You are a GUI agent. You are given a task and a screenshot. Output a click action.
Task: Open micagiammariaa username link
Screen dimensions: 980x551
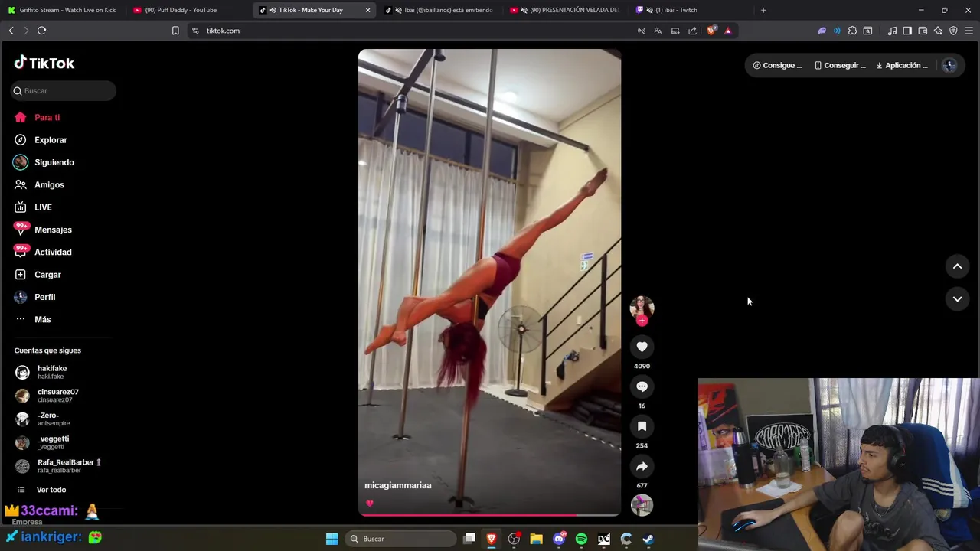(x=398, y=485)
